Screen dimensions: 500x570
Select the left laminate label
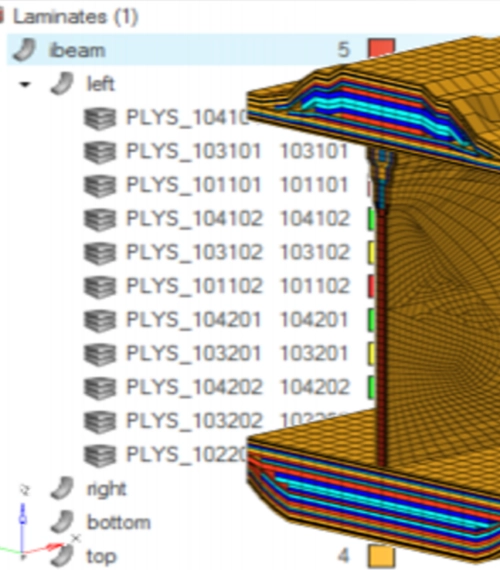click(101, 84)
